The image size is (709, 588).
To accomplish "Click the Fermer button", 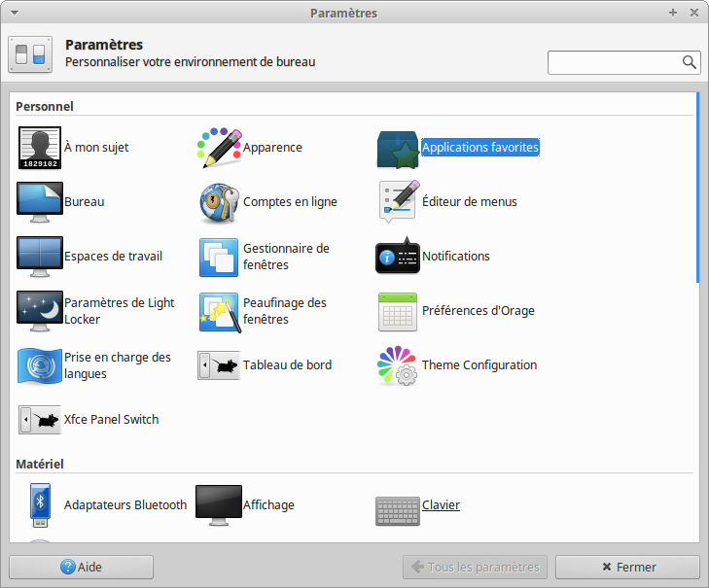I will pos(627,567).
